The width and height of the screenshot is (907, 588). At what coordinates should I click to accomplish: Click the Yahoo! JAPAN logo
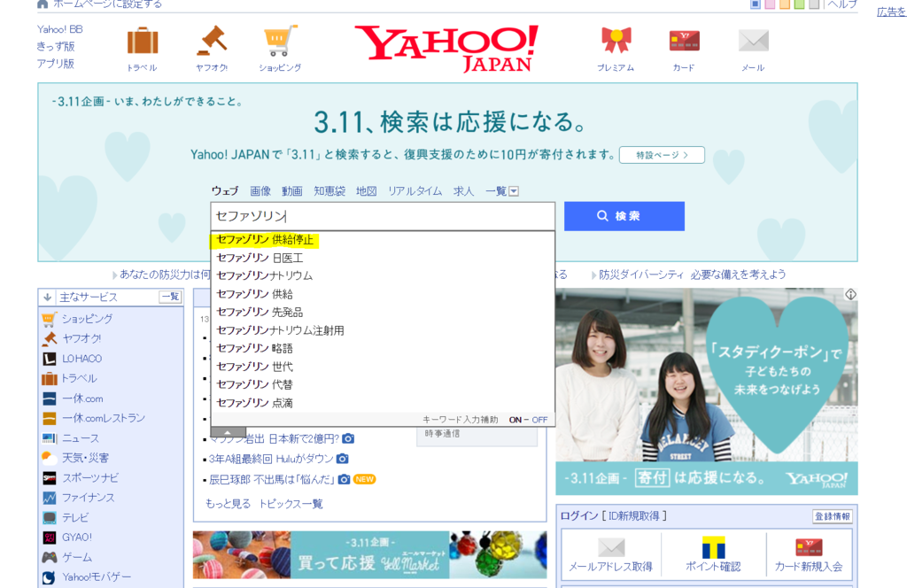click(x=446, y=48)
